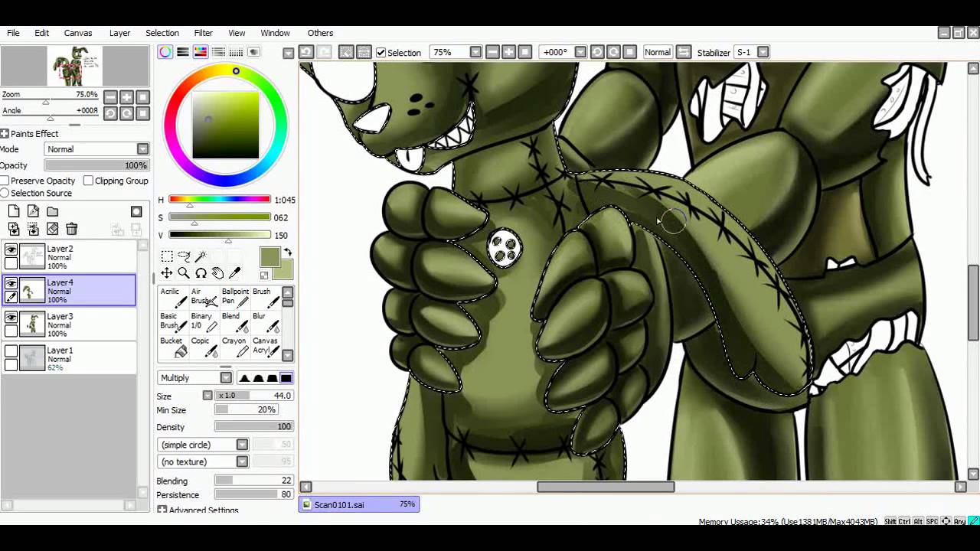The image size is (980, 551).
Task: Choose the Ballpoint Pen tool
Action: (x=234, y=298)
